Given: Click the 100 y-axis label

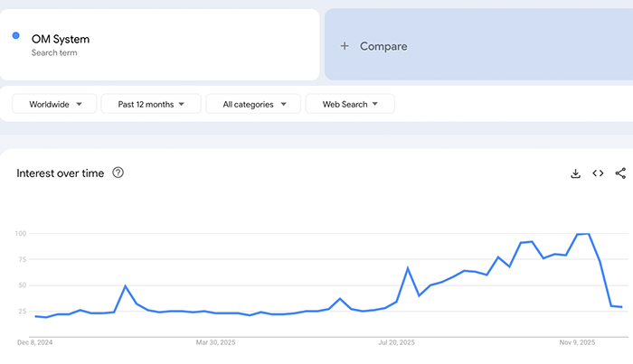Looking at the screenshot, I should (x=20, y=234).
